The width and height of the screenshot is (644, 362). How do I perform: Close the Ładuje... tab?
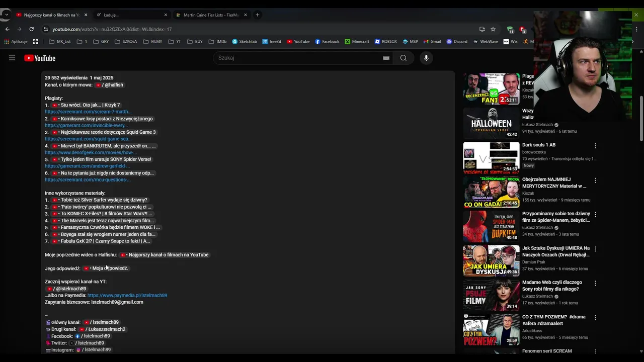[x=166, y=15]
